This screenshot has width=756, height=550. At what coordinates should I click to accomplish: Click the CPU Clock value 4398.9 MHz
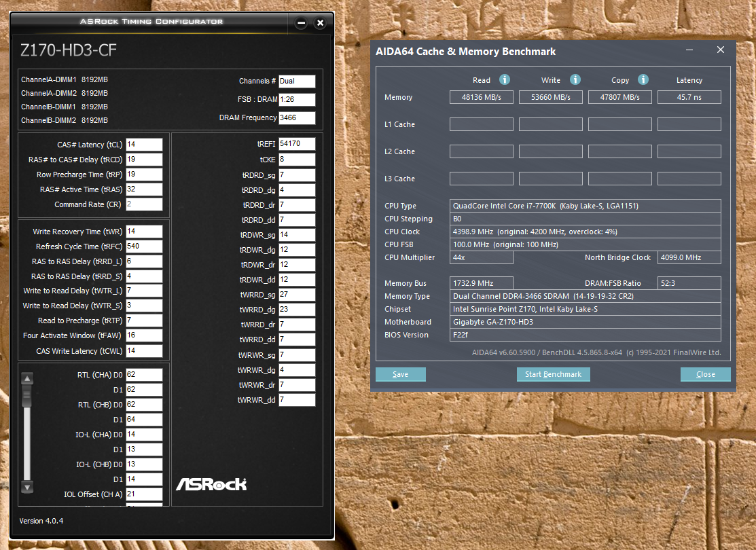[x=586, y=232]
